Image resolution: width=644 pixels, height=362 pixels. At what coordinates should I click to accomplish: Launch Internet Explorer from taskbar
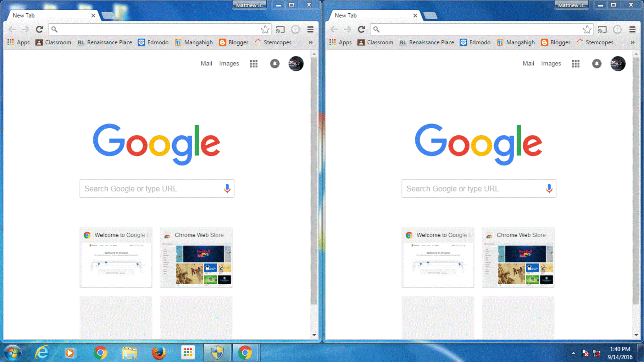click(x=42, y=353)
